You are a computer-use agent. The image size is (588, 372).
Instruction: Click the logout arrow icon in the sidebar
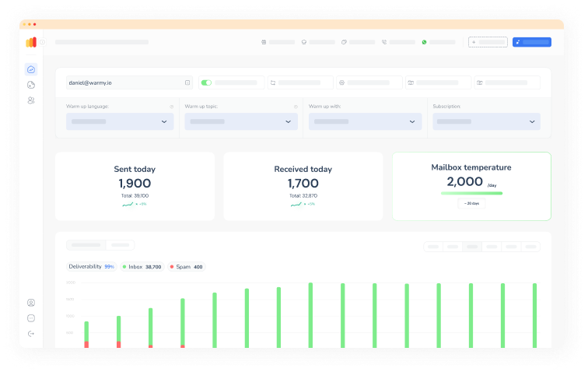coord(31,334)
